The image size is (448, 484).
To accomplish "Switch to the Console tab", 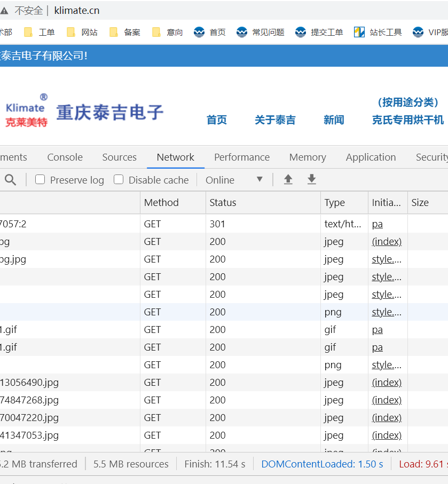I will pyautogui.click(x=65, y=157).
